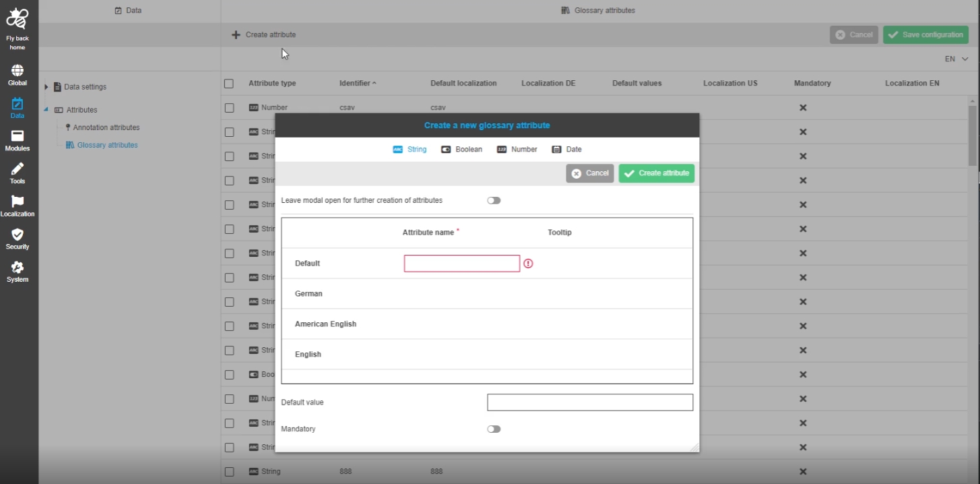This screenshot has width=980, height=484.
Task: Select the Date attribute type tab
Action: tap(566, 150)
